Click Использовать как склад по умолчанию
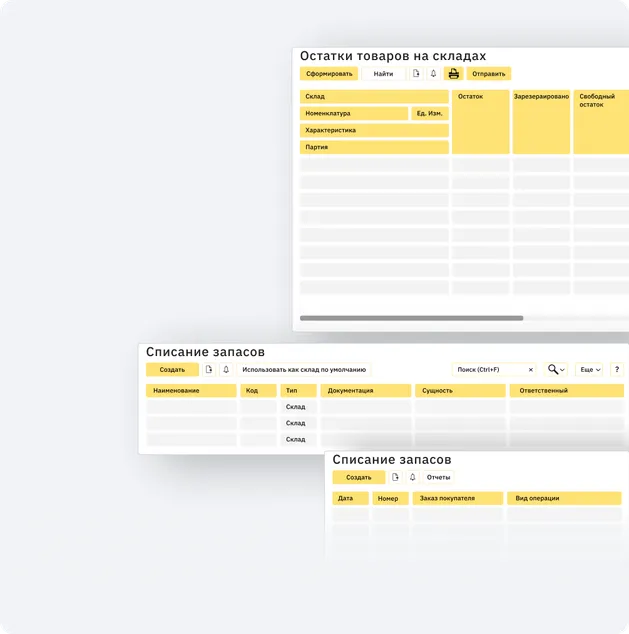The image size is (629, 634). pos(304,370)
